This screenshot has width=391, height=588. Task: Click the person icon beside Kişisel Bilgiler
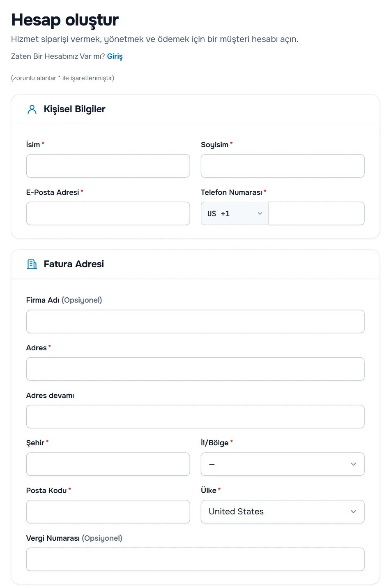click(x=32, y=109)
